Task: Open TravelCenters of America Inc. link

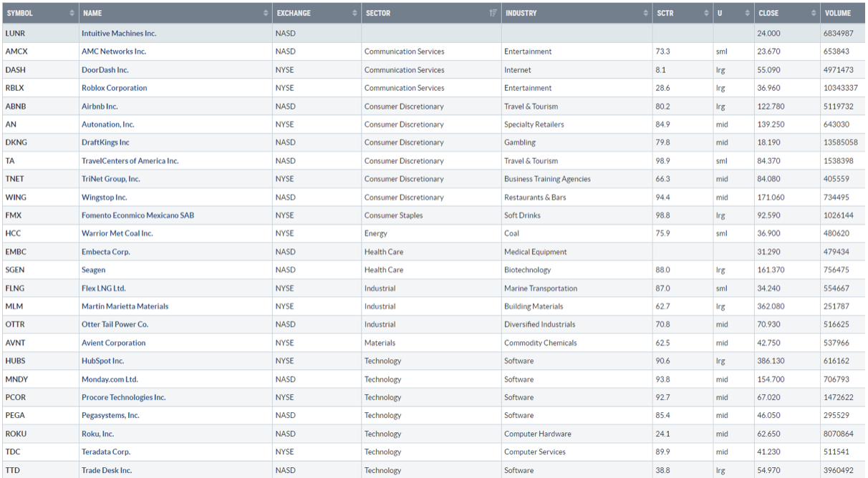Action: tap(130, 161)
